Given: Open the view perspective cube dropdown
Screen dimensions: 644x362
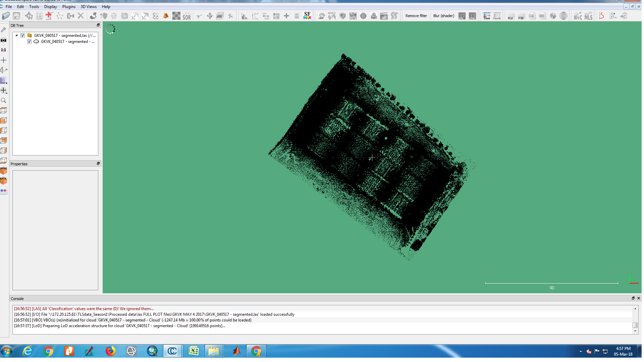Looking at the screenshot, I should (x=4, y=80).
